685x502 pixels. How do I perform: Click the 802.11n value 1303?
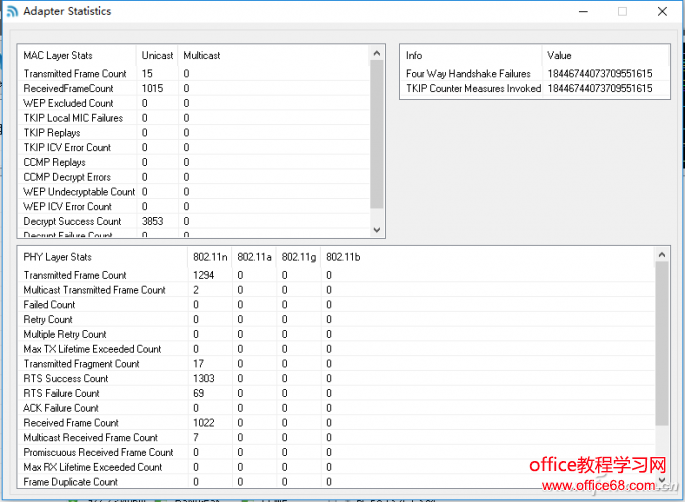[204, 379]
